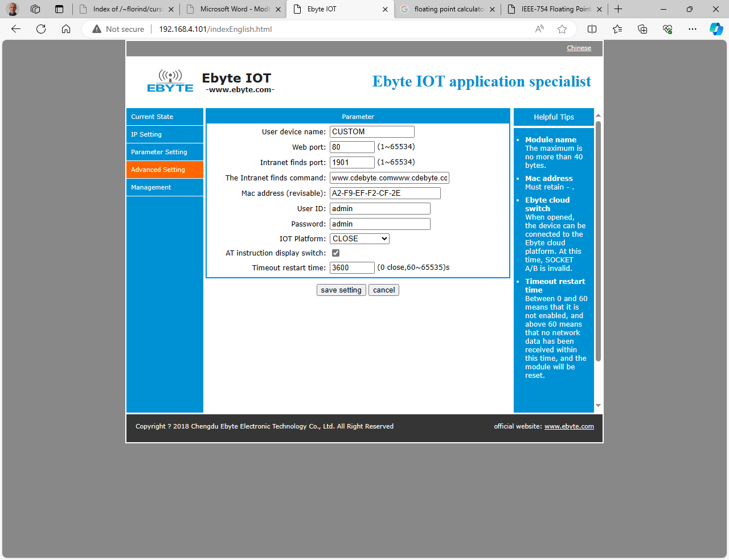This screenshot has height=560, width=729.
Task: Click the 'Module name' tip heading
Action: (x=551, y=140)
